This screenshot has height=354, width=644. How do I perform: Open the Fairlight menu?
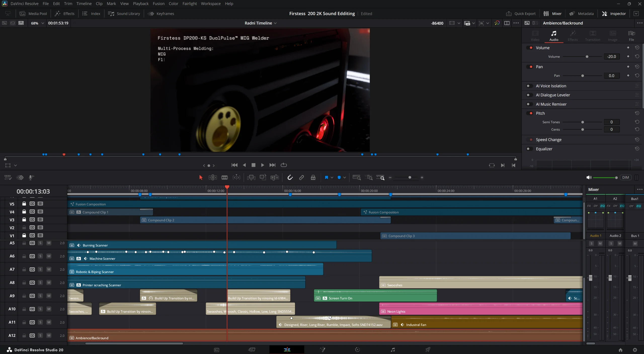pyautogui.click(x=189, y=4)
